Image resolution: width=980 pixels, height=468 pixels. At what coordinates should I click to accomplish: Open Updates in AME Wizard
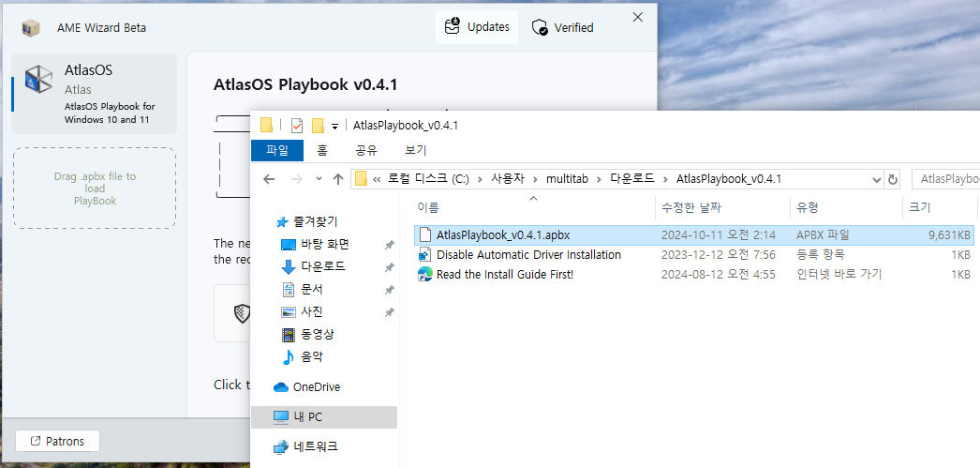[477, 27]
